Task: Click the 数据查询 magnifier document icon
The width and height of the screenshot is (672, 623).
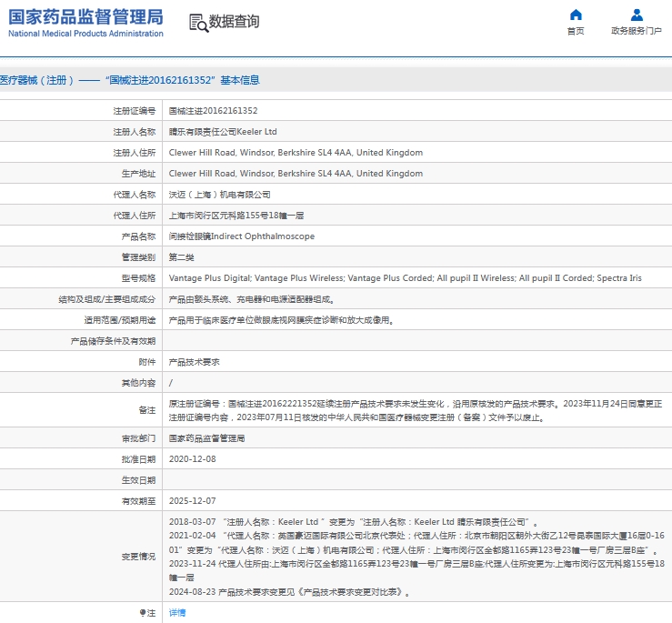Action: [x=199, y=23]
